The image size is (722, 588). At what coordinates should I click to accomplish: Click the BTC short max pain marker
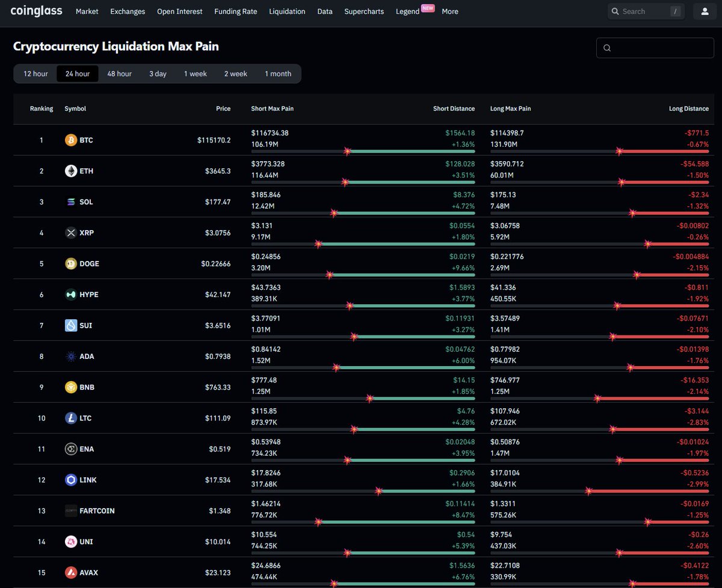[x=347, y=152]
